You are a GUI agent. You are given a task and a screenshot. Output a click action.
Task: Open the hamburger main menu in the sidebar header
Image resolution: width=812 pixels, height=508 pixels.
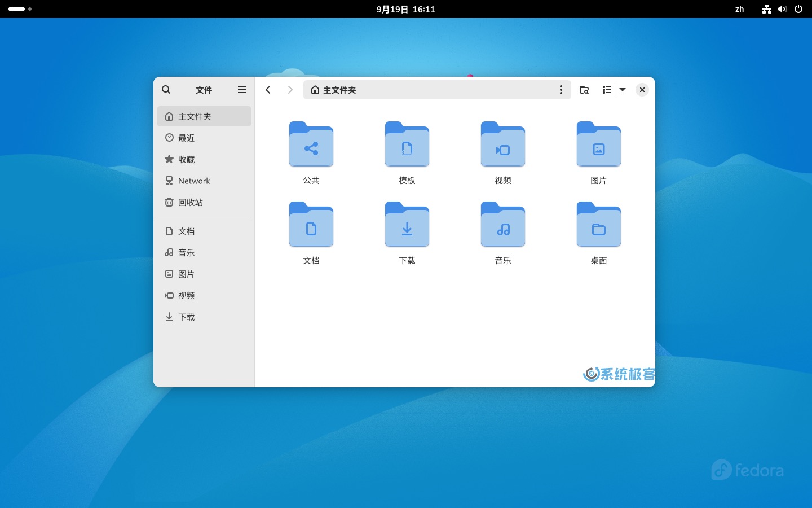242,90
